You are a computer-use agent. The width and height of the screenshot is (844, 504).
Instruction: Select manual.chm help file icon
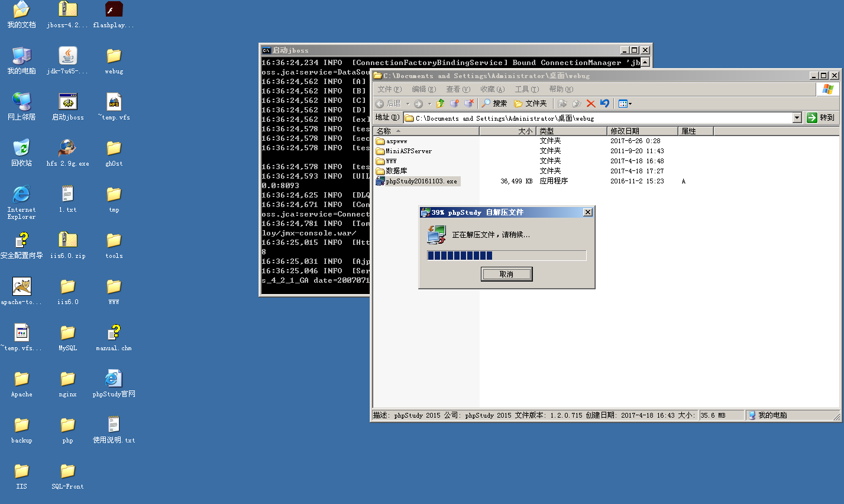pos(114,338)
